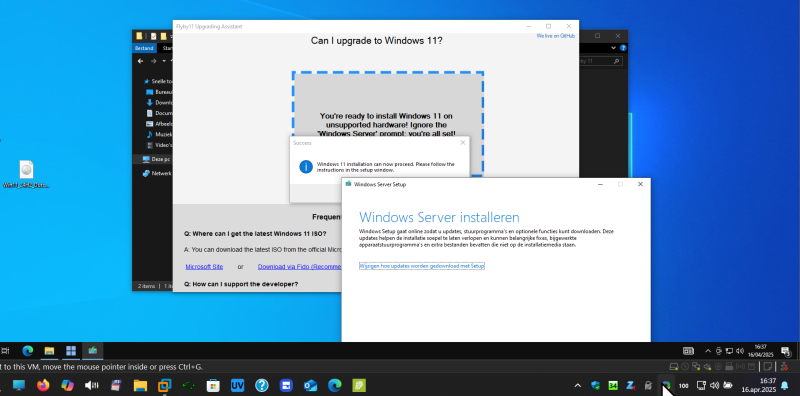800x396 pixels.
Task: Expand host hidden tray icons chevron
Action: click(x=578, y=385)
